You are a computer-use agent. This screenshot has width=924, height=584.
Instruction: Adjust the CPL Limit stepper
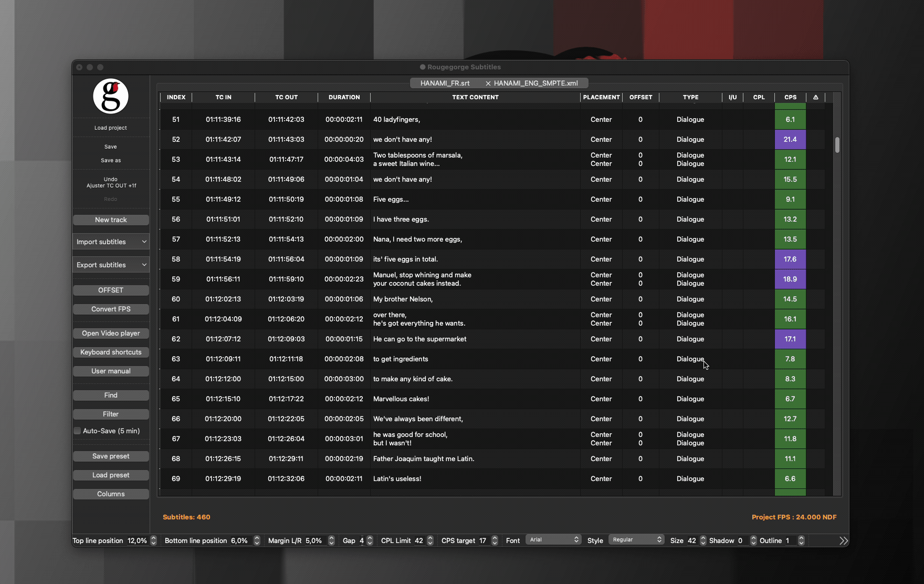430,541
